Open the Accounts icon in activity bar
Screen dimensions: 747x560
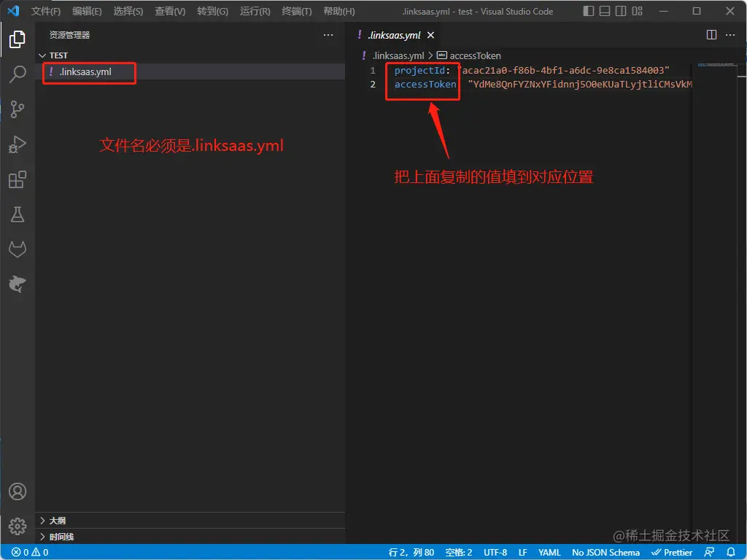[x=18, y=491]
